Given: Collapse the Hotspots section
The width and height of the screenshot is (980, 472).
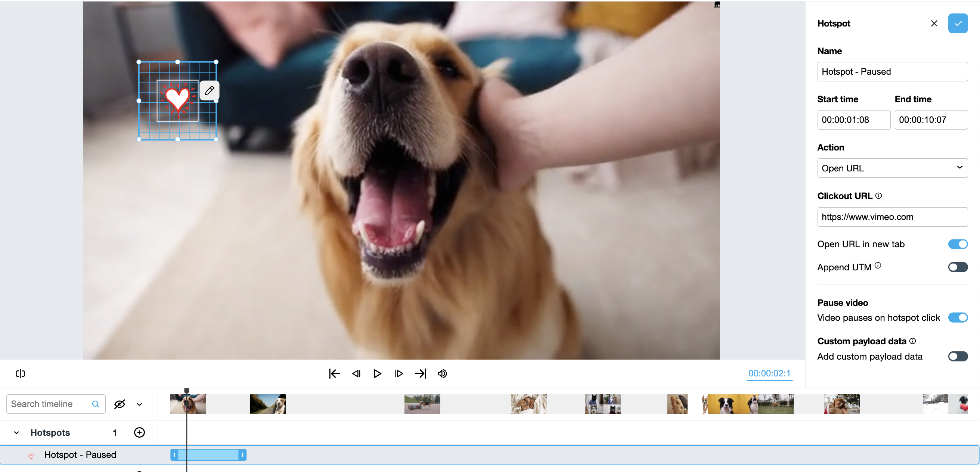Looking at the screenshot, I should point(16,433).
